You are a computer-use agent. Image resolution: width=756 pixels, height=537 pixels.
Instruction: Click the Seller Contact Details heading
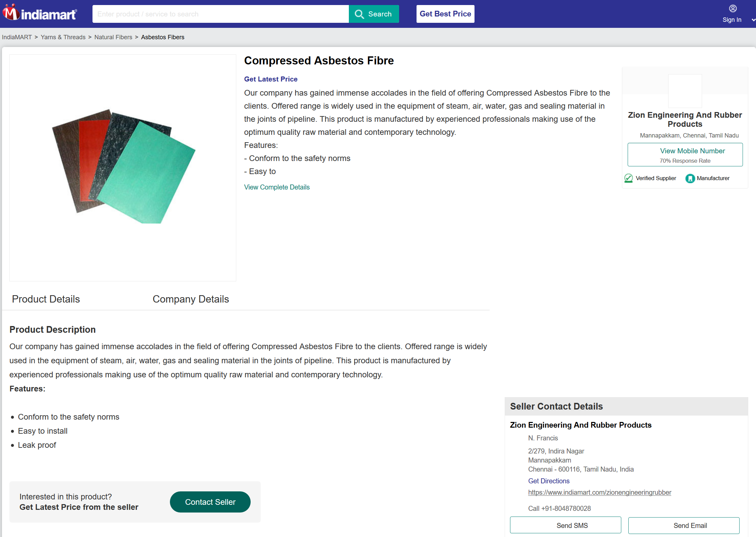[556, 407]
